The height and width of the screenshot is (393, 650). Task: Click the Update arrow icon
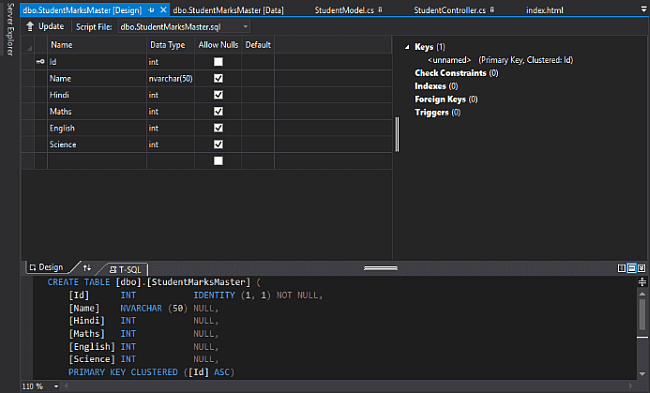pyautogui.click(x=30, y=27)
